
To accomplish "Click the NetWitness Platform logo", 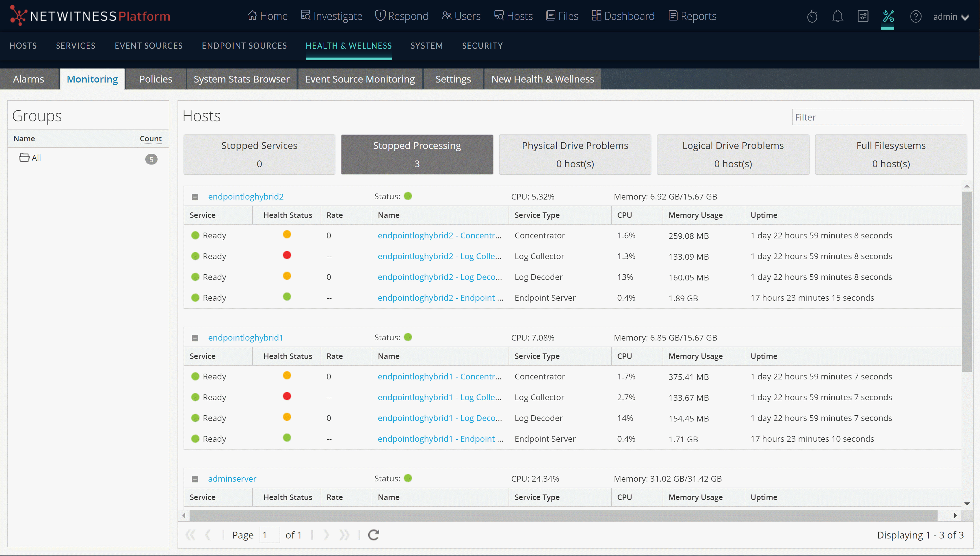I will [x=90, y=16].
